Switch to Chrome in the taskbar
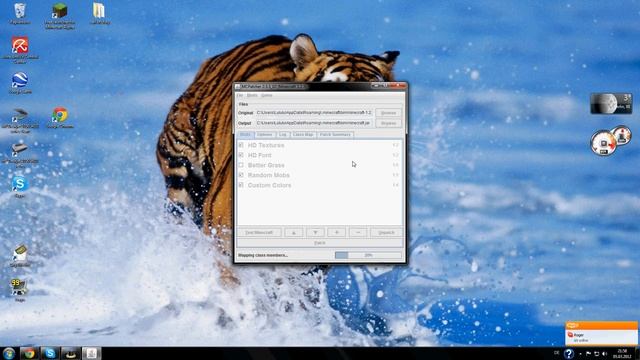Image resolution: width=640 pixels, height=360 pixels. 29,353
